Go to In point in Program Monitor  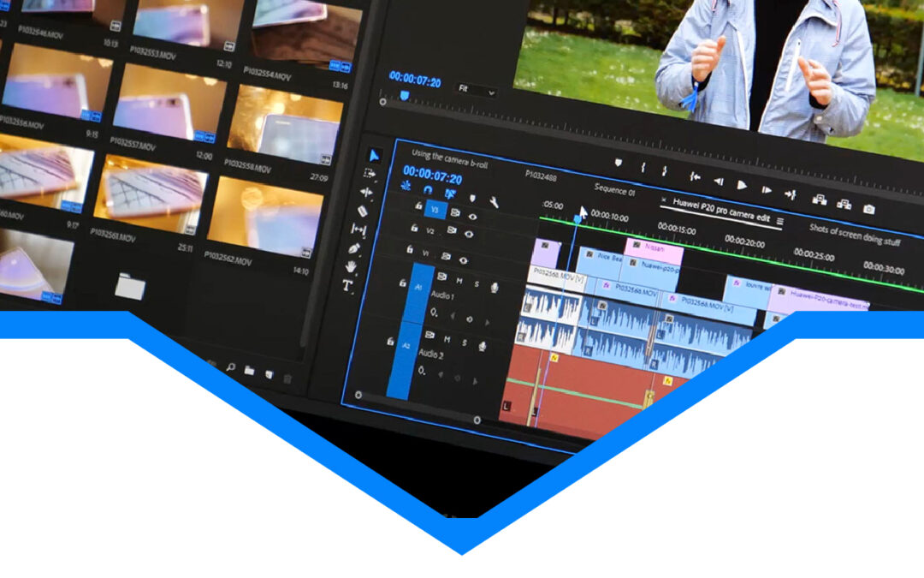tap(695, 176)
